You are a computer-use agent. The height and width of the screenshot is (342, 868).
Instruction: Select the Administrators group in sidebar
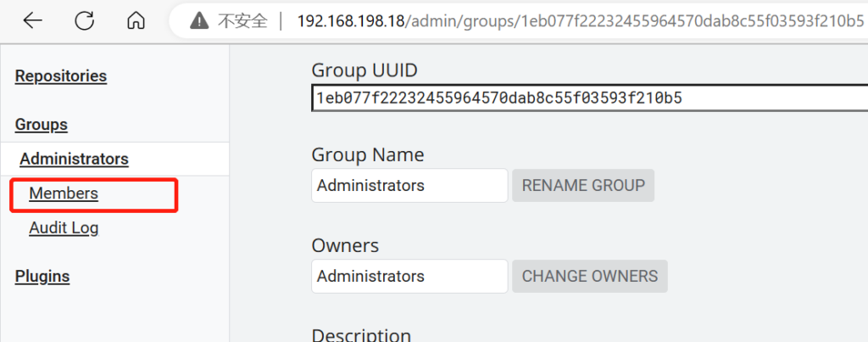[75, 159]
